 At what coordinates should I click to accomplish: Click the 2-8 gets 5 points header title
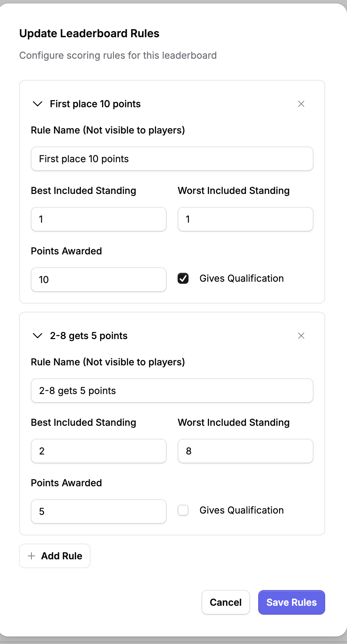click(x=89, y=336)
